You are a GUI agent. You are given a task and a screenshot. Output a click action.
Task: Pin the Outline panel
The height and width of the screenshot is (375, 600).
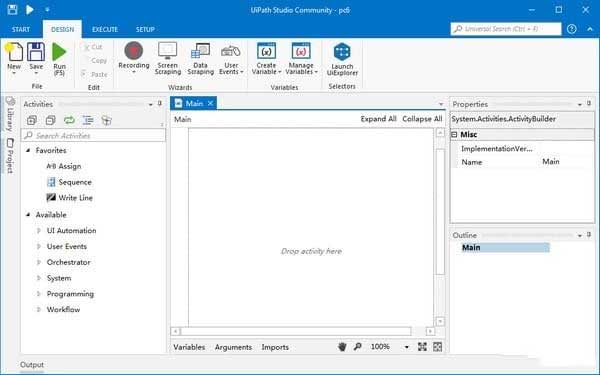(589, 235)
